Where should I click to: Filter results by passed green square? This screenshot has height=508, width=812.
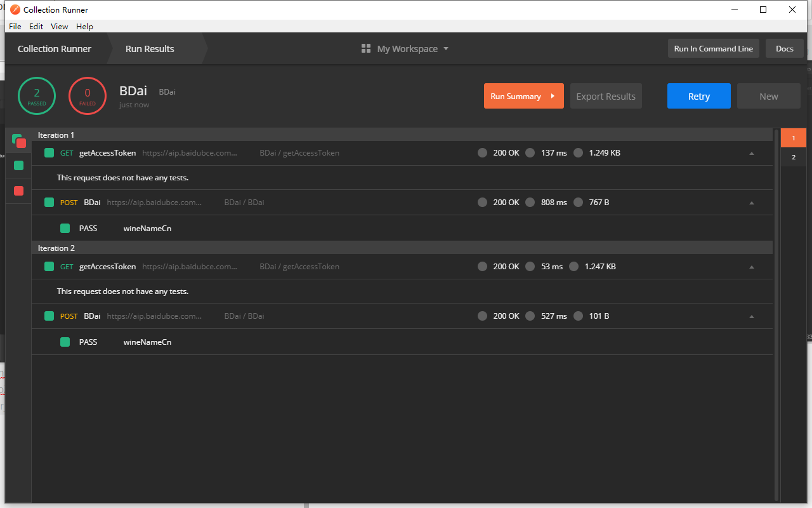(18, 166)
